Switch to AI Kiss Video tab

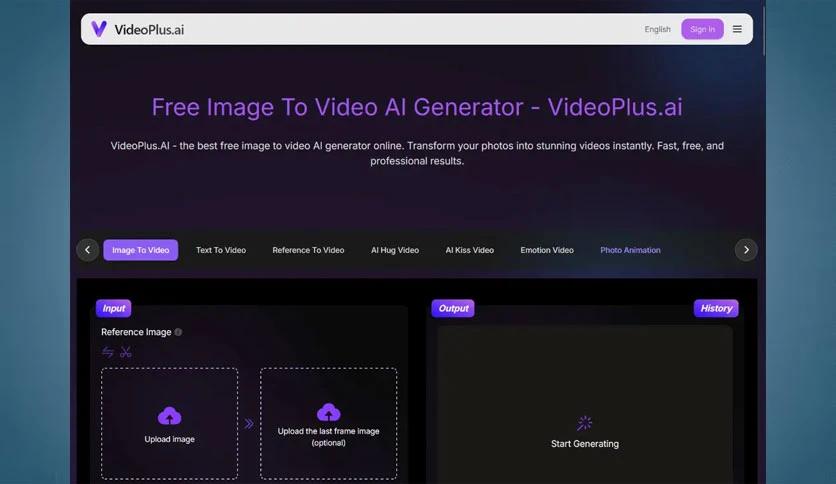point(469,250)
